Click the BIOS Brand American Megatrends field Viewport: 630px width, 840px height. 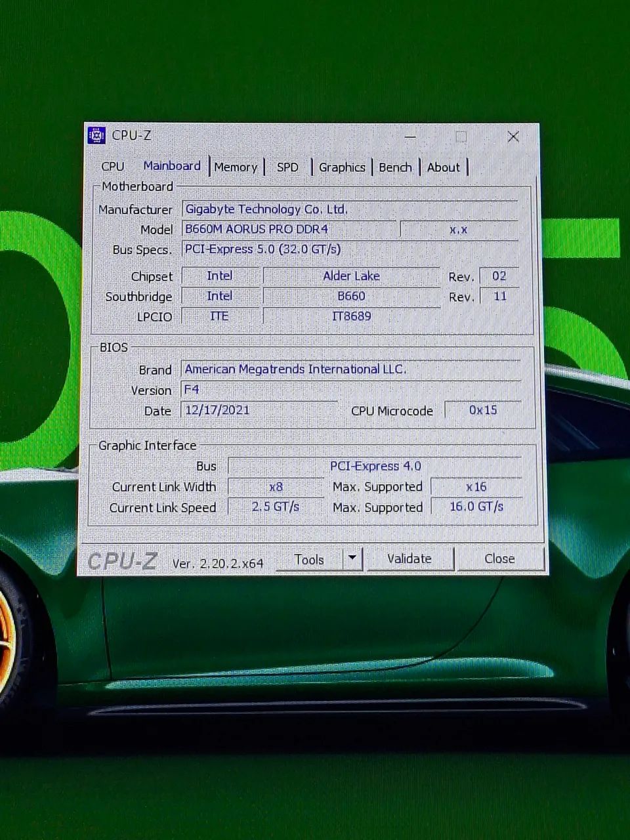(x=350, y=369)
